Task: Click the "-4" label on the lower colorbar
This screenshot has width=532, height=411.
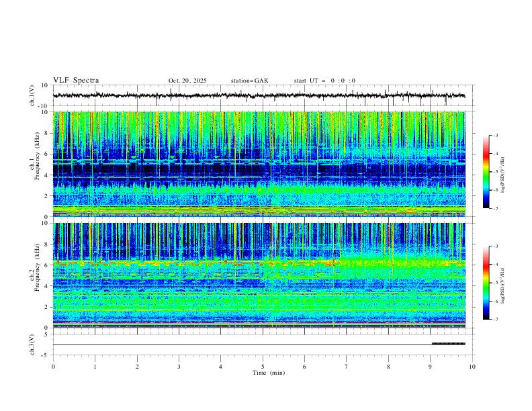Action: (x=496, y=265)
